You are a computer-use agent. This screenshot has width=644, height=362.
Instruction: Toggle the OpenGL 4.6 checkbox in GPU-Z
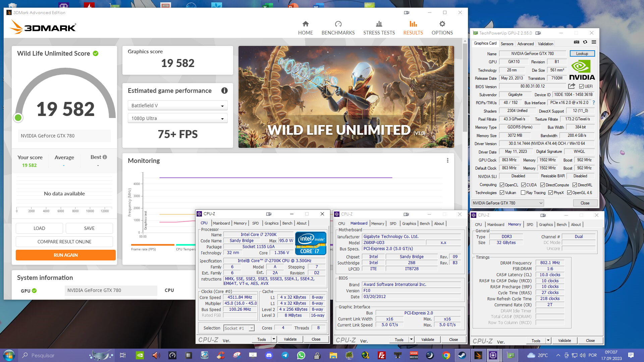pyautogui.click(x=569, y=193)
